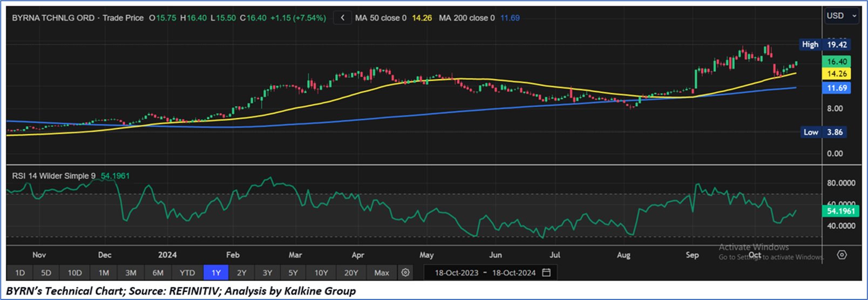The height and width of the screenshot is (300, 868).
Task: Select the 10Y time range
Action: click(321, 272)
